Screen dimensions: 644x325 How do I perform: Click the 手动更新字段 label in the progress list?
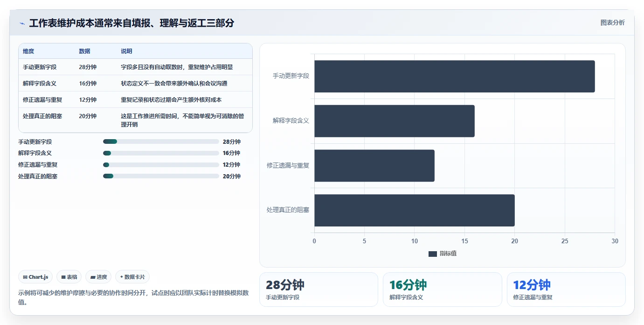click(35, 142)
